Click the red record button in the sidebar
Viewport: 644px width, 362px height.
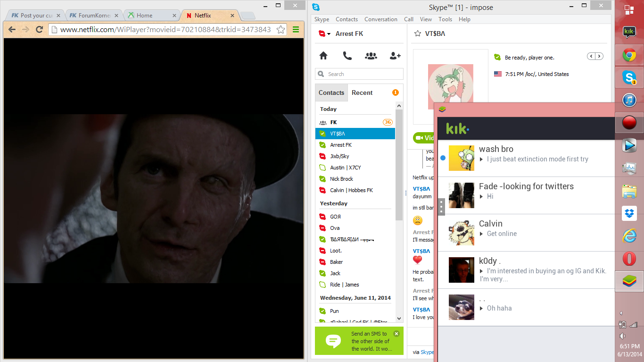click(x=629, y=123)
